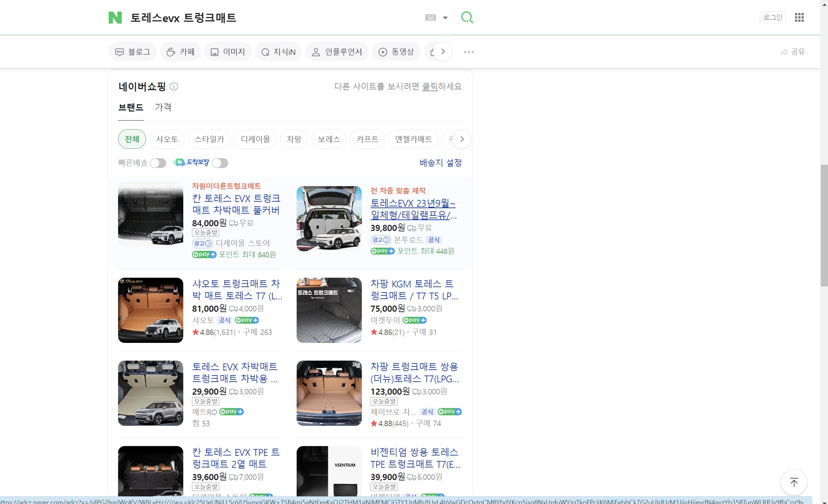Open the on-screen keyboard icon
Screen dimensions: 828x504
[430, 17]
